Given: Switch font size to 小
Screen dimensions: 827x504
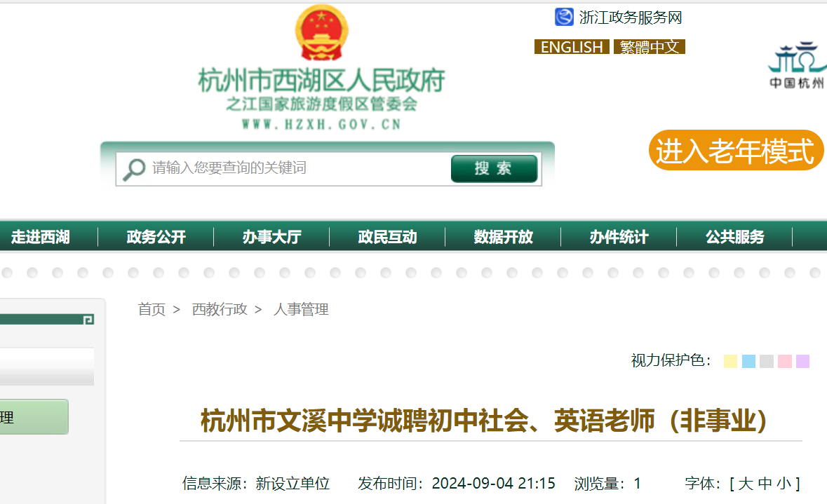Looking at the screenshot, I should pyautogui.click(x=784, y=484).
